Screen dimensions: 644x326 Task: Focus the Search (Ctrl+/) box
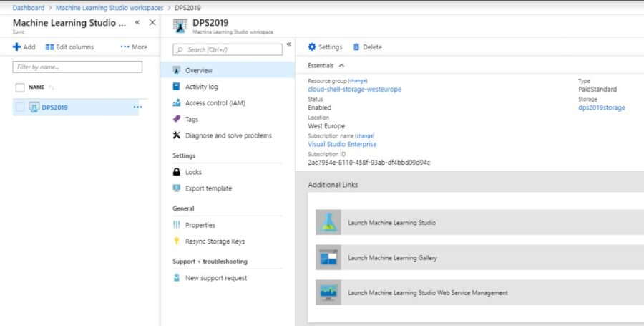228,49
